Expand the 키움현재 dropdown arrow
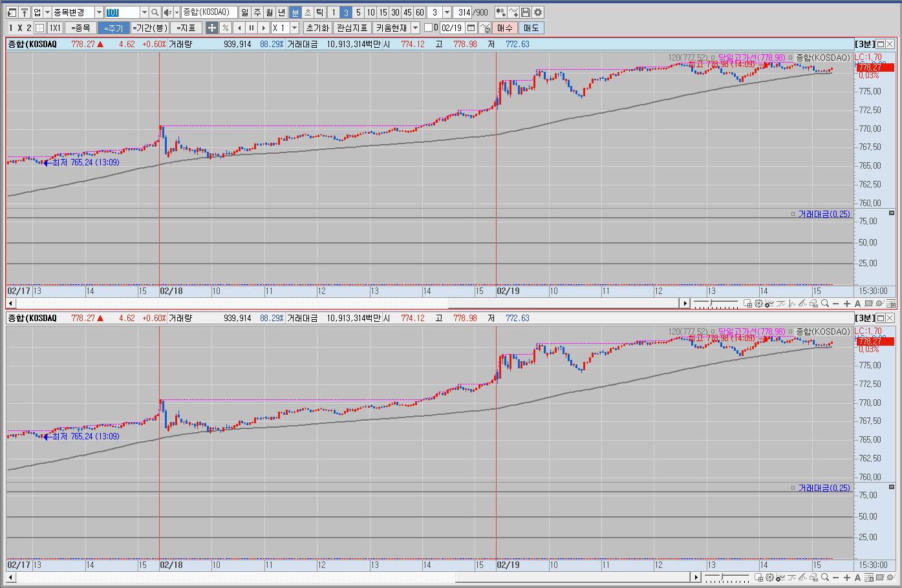The image size is (902, 588). (415, 28)
